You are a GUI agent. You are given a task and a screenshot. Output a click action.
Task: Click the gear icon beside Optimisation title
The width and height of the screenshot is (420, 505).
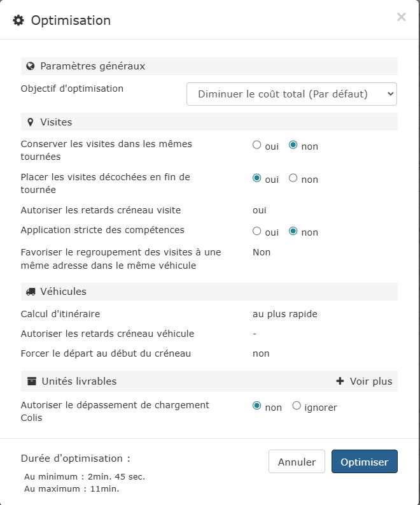18,20
